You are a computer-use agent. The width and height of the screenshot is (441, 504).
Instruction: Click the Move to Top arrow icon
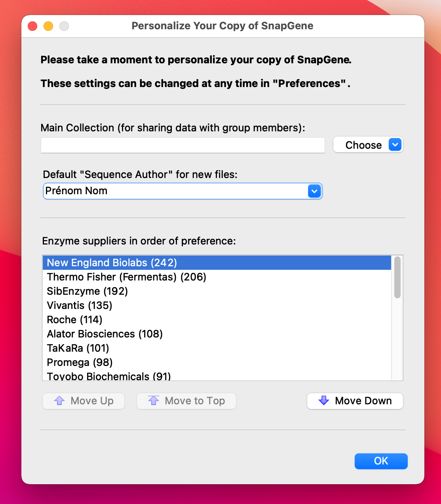point(154,401)
